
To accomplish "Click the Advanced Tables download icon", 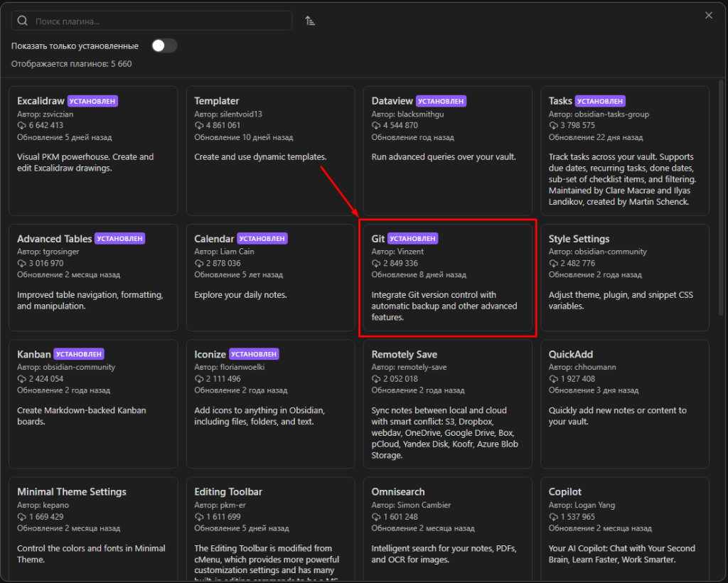I will point(21,263).
